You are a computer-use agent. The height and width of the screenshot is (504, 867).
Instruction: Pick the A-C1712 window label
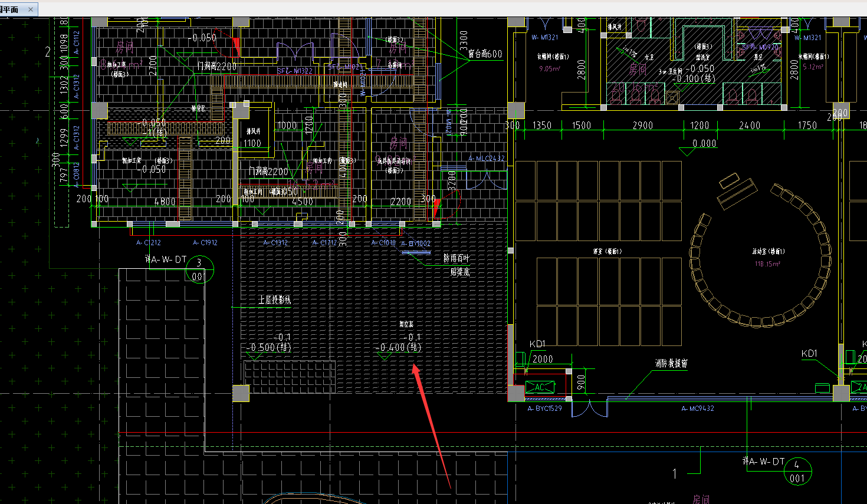324,242
